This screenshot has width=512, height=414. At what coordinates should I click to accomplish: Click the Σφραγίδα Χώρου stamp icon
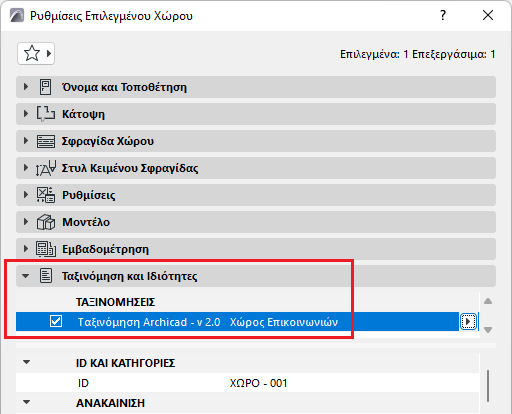(x=46, y=141)
